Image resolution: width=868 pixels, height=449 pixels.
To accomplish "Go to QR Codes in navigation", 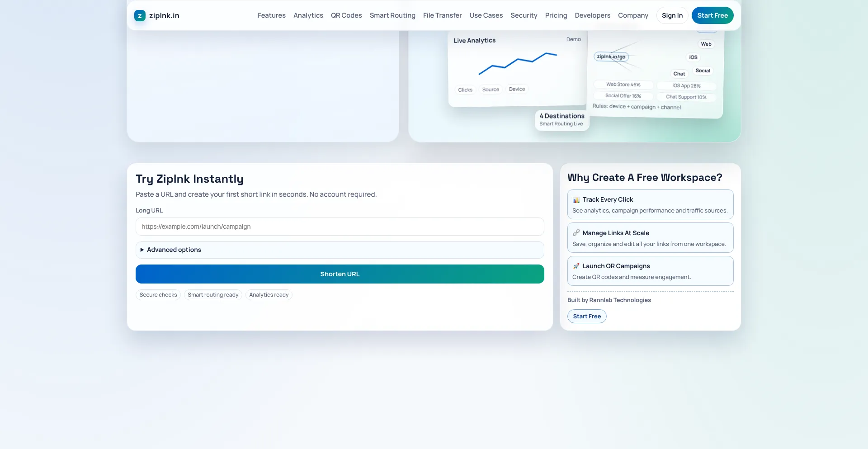I will coord(346,15).
